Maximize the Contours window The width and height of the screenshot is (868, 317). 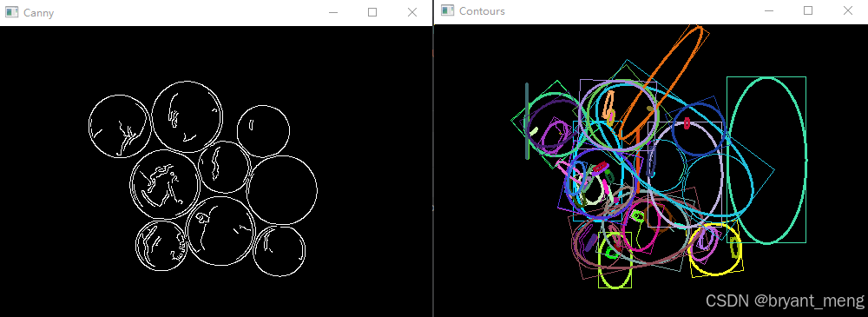(807, 10)
